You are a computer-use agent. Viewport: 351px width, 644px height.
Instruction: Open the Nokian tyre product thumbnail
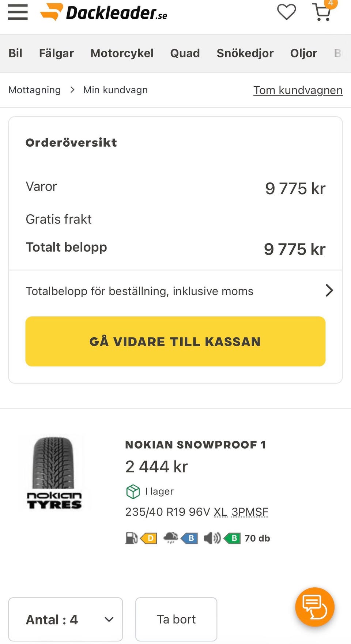point(54,472)
